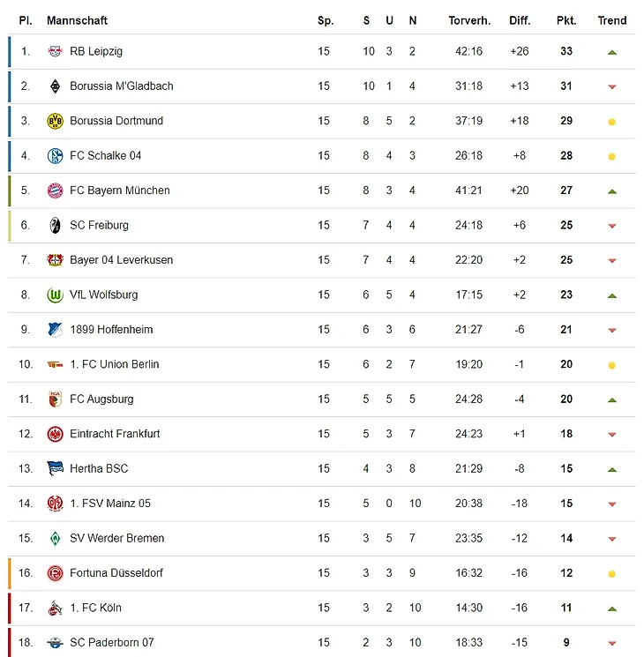Open the Hertha BSC team link
Image resolution: width=644 pixels, height=657 pixels.
(99, 468)
